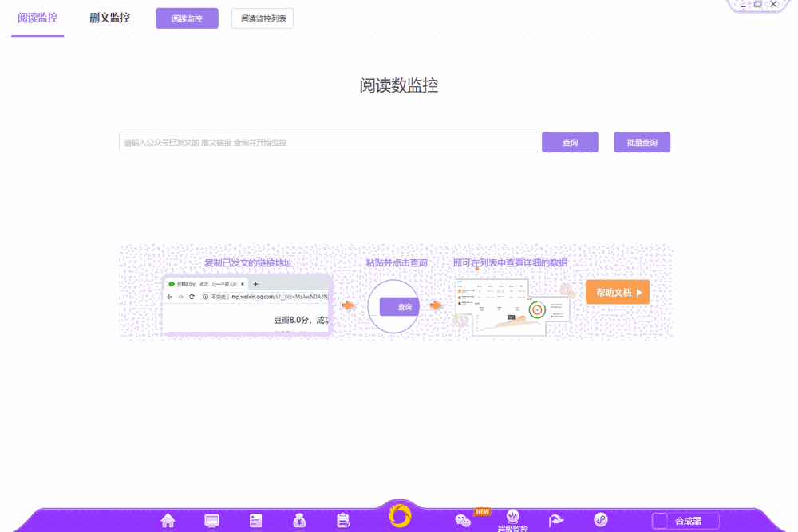Viewport: 798px width, 532px height.
Task: Click the article link input field
Action: [330, 141]
